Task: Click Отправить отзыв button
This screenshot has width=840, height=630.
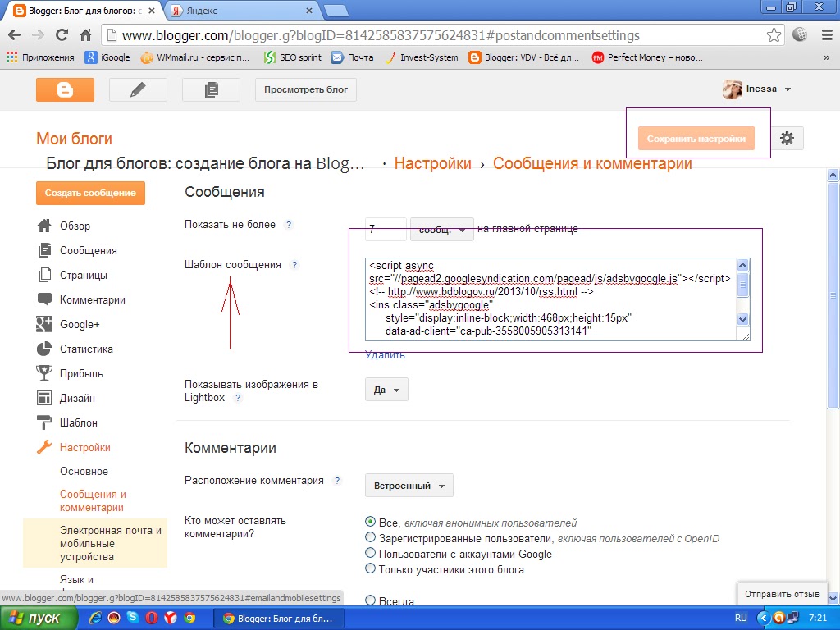Action: 782,594
